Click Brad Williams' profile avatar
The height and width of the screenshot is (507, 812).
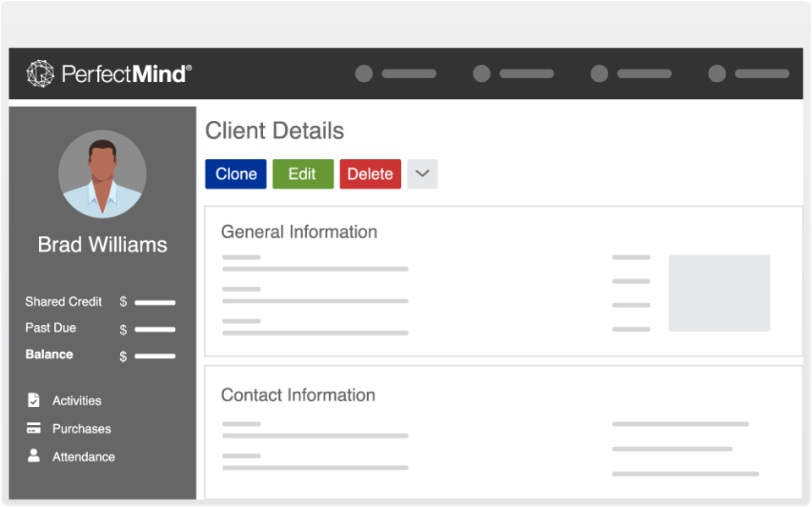point(102,174)
